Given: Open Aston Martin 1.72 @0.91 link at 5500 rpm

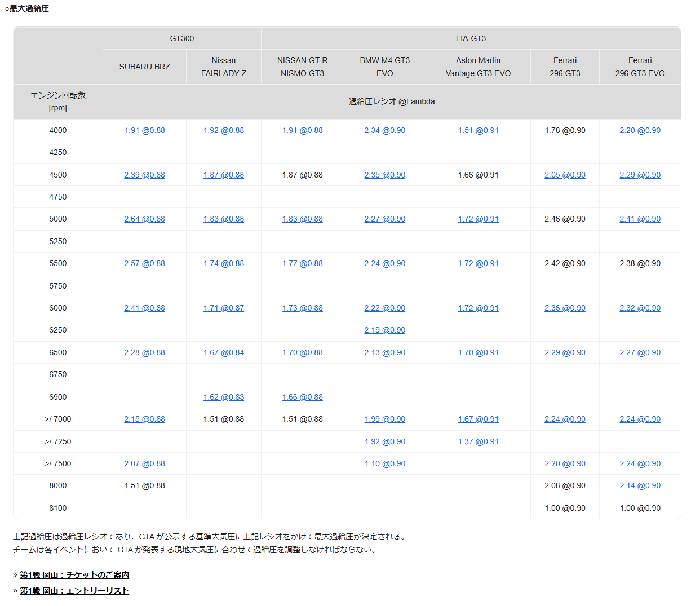Looking at the screenshot, I should [x=479, y=263].
